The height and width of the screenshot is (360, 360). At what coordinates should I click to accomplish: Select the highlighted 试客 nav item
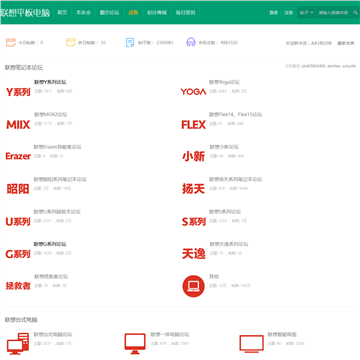[133, 13]
